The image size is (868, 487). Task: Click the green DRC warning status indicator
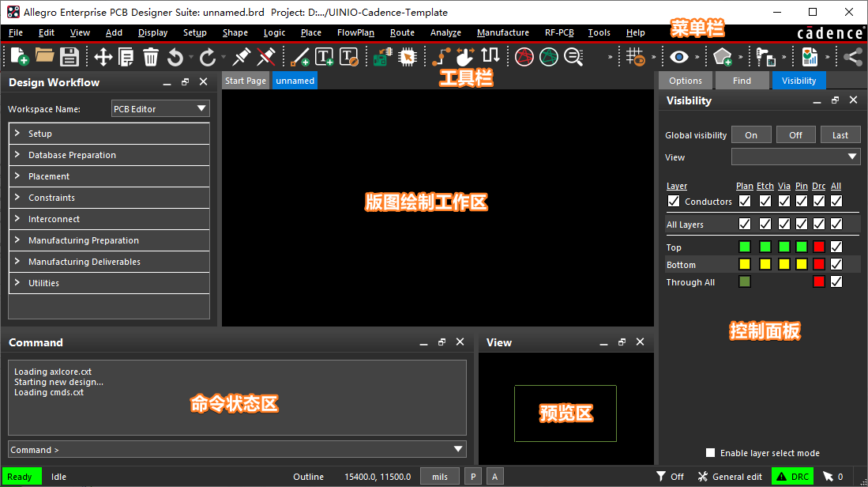pos(791,477)
